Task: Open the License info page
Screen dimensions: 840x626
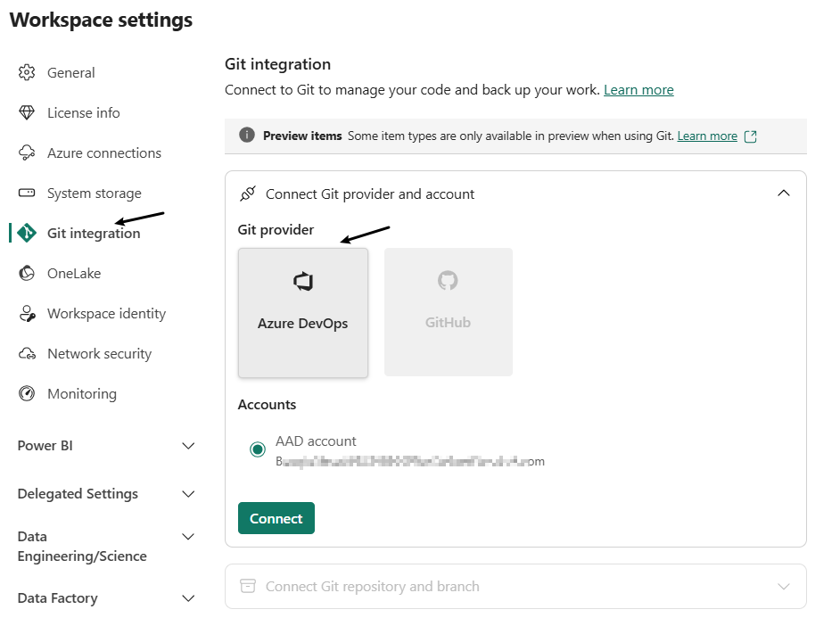Action: 84,112
